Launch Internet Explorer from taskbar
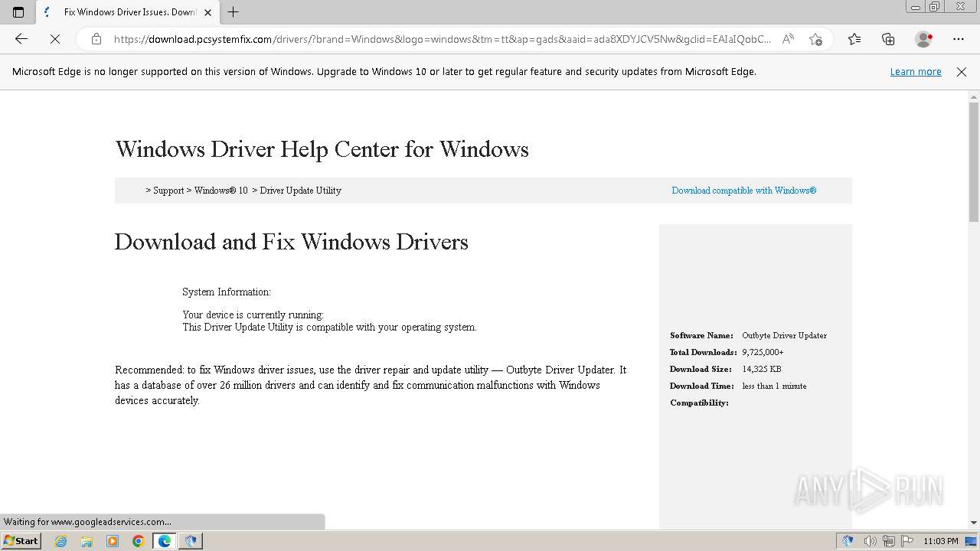This screenshot has width=980, height=551. [61, 541]
